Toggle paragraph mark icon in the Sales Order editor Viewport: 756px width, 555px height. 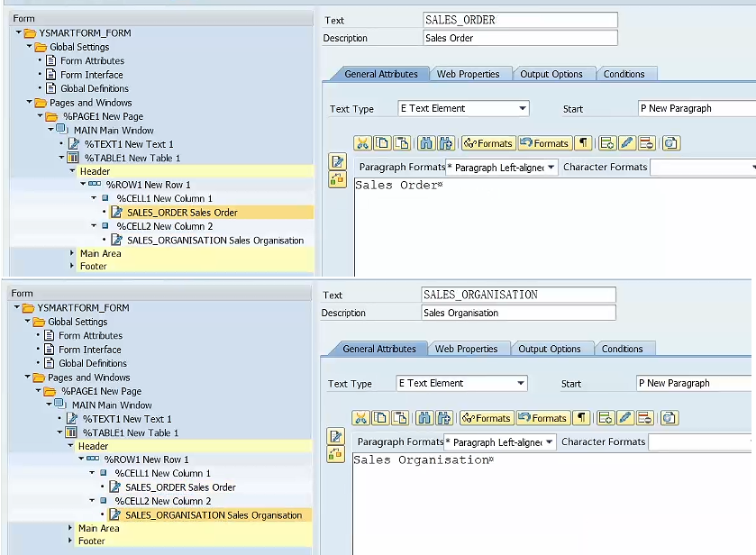tap(583, 143)
